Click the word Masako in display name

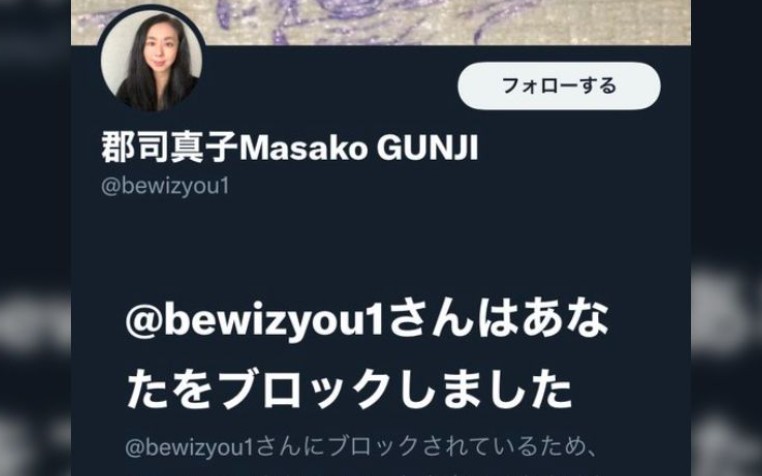[303, 148]
